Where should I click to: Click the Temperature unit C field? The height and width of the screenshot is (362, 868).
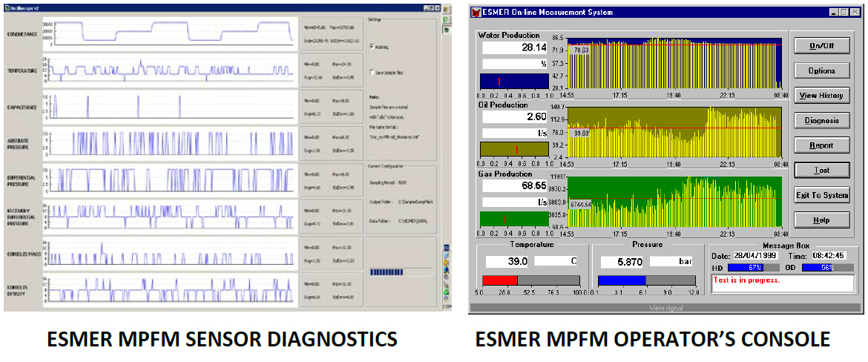[556, 261]
